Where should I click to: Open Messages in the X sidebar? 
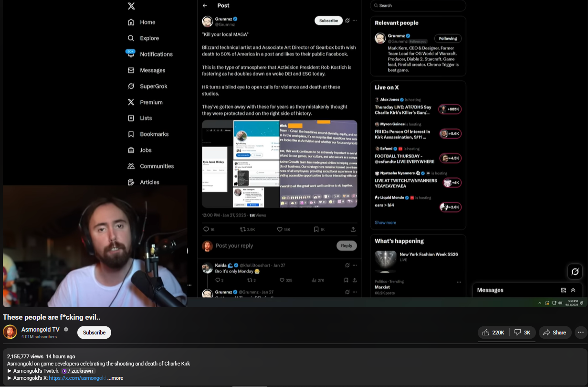tap(146, 70)
